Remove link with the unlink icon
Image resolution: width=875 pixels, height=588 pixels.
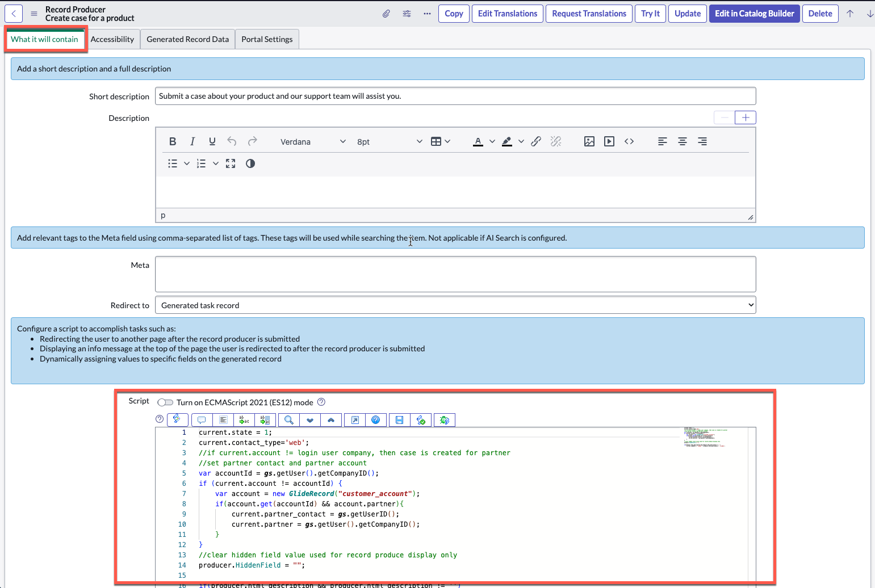[556, 141]
